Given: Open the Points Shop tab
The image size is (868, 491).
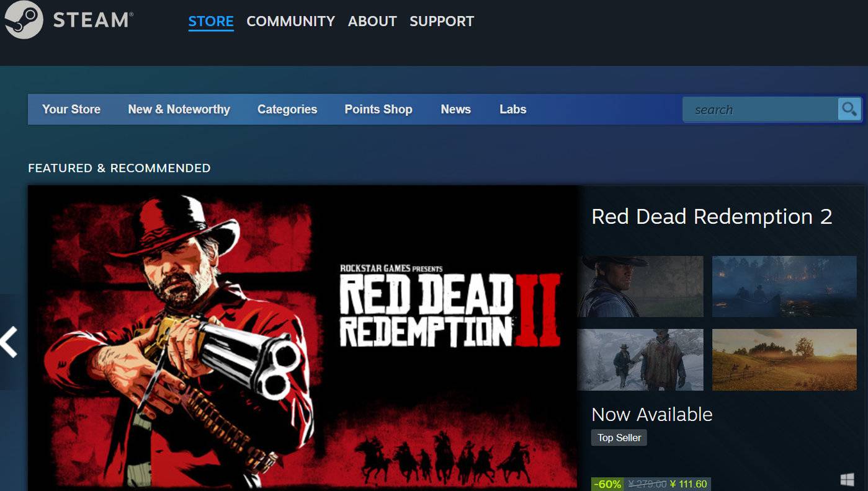Looking at the screenshot, I should pos(378,109).
